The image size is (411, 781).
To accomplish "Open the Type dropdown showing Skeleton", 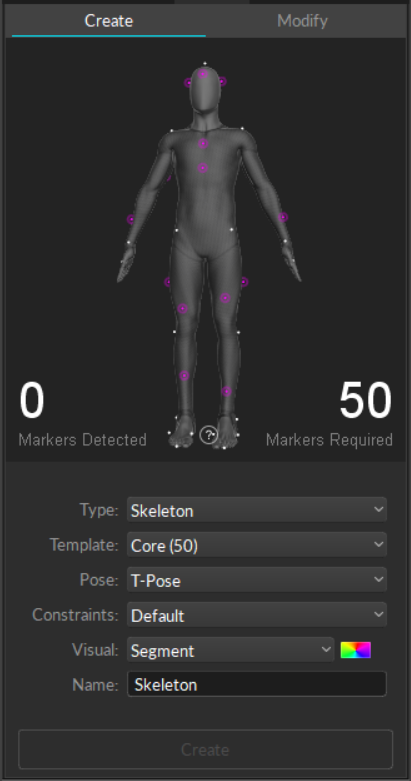I will pos(257,510).
